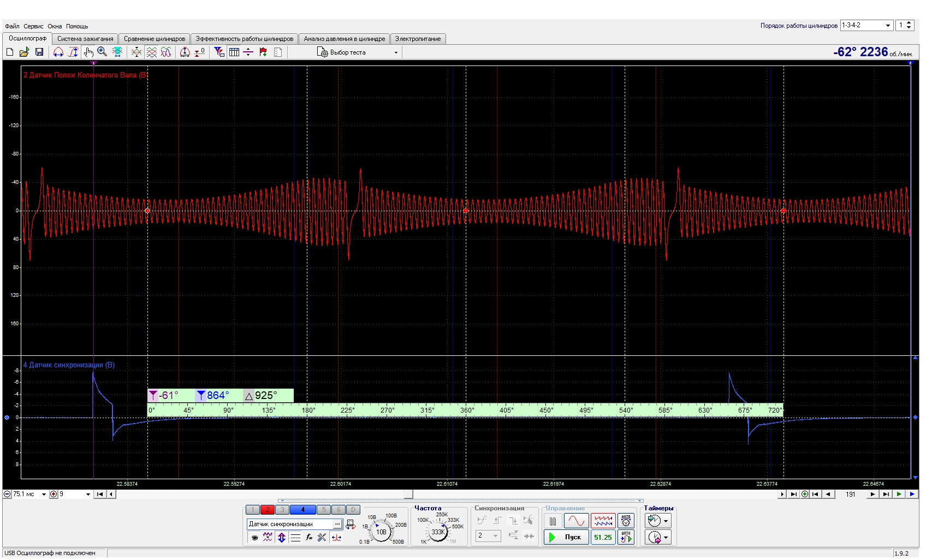
Task: Create a new file with the blank page icon
Action: click(x=10, y=52)
